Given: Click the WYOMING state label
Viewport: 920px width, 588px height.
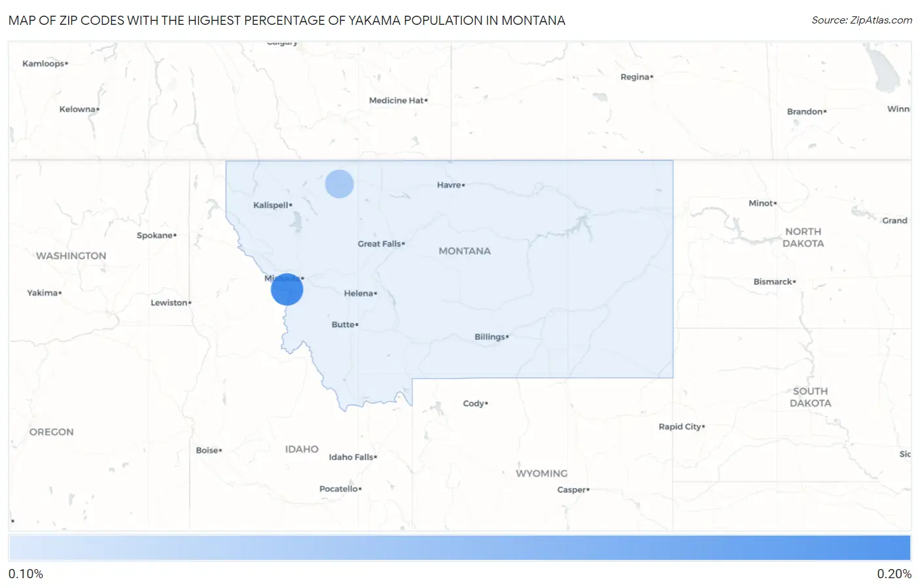Looking at the screenshot, I should click(x=542, y=474).
